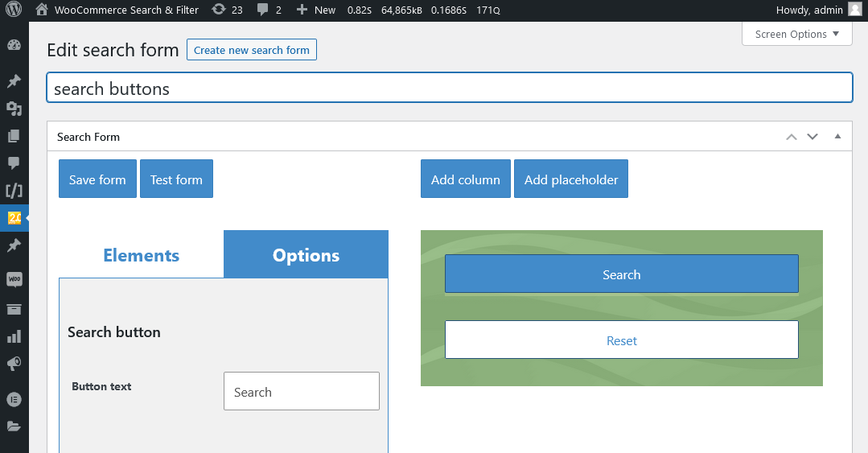Click the Save form button
868x453 pixels.
(x=97, y=179)
